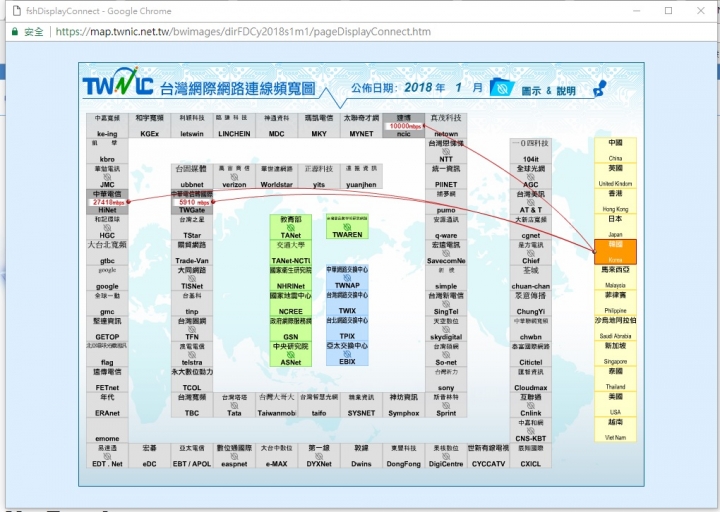
Task: Click the green ASNet cell
Action: (x=291, y=354)
